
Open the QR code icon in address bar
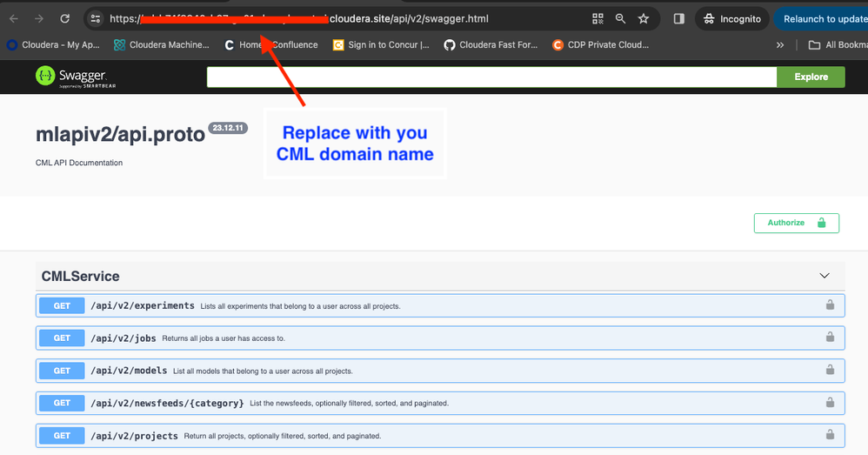point(598,19)
